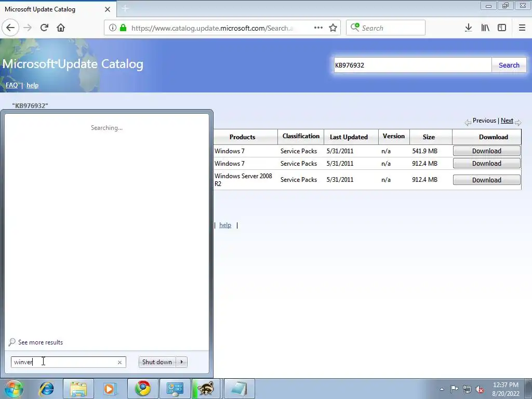
Task: Show hidden tray icons arrow
Action: pos(442,389)
